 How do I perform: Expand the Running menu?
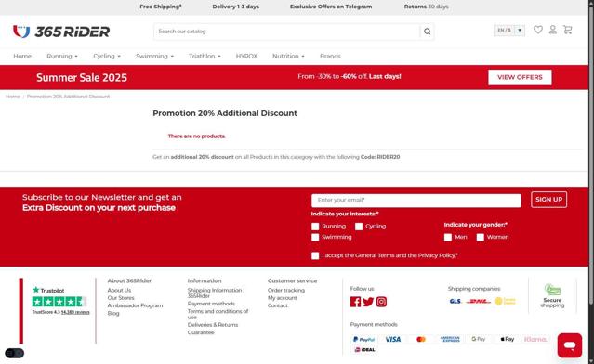[x=62, y=56]
